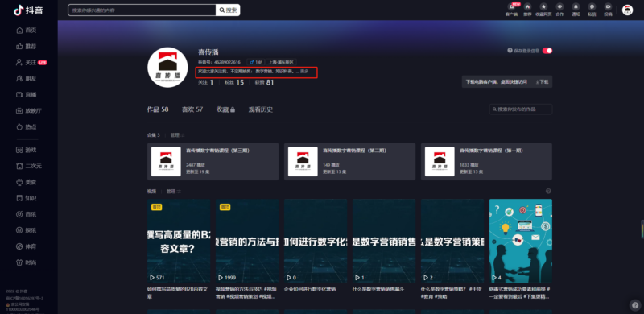
Task: Click 获赞 81 likes count
Action: 264,83
